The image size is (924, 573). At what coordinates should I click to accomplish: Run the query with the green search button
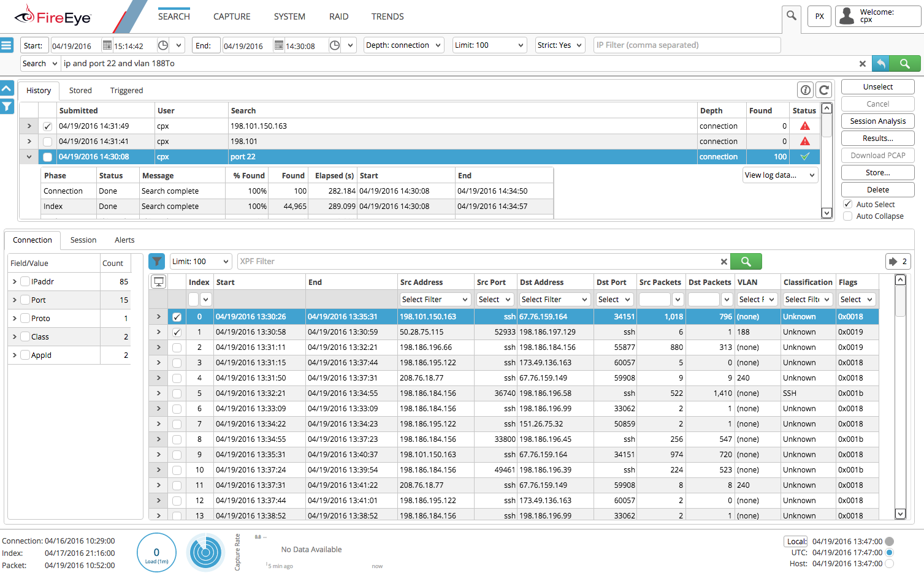point(904,64)
